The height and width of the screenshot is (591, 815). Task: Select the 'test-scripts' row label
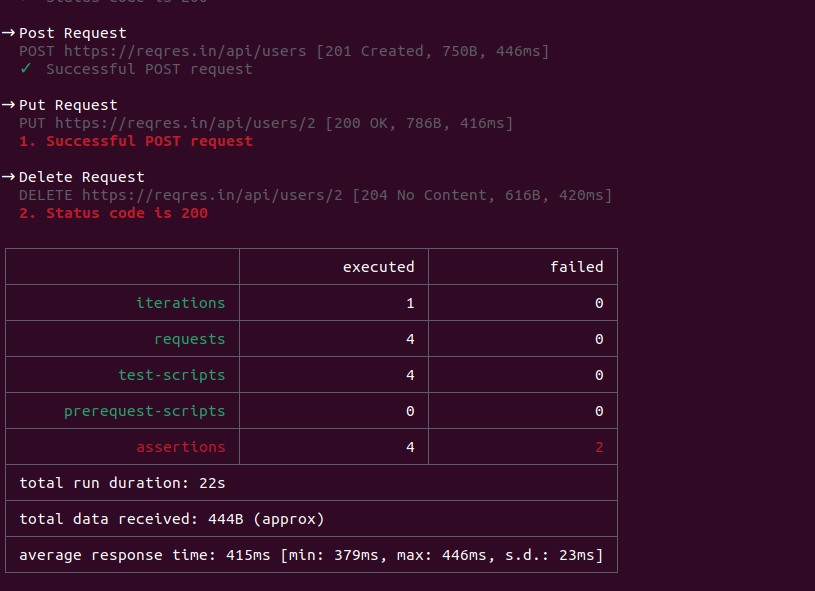(x=172, y=375)
